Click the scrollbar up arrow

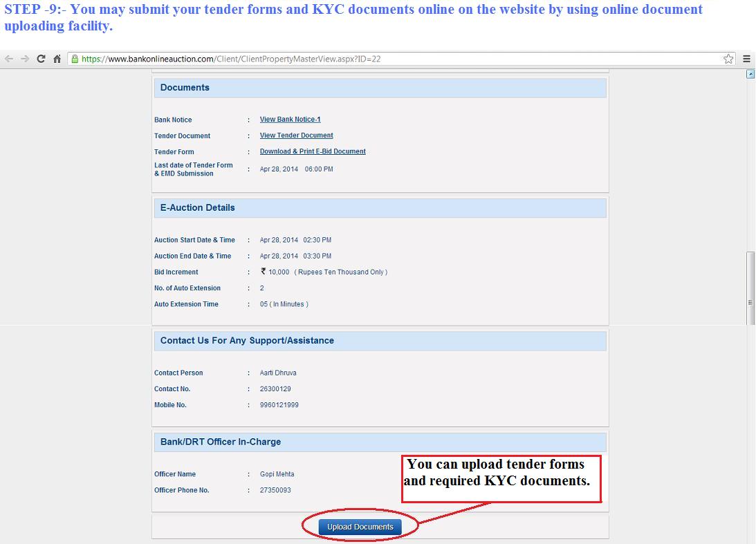(750, 74)
